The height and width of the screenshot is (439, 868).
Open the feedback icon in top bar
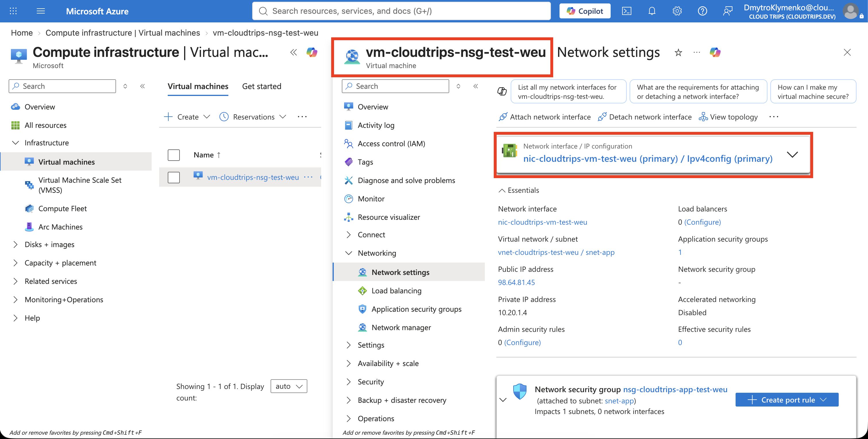tap(728, 11)
